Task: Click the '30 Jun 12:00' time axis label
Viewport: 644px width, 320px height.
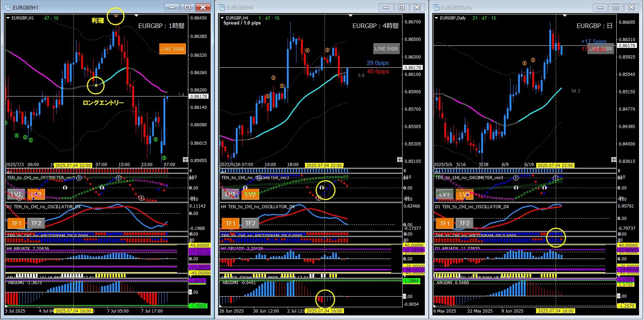Action: [x=266, y=311]
